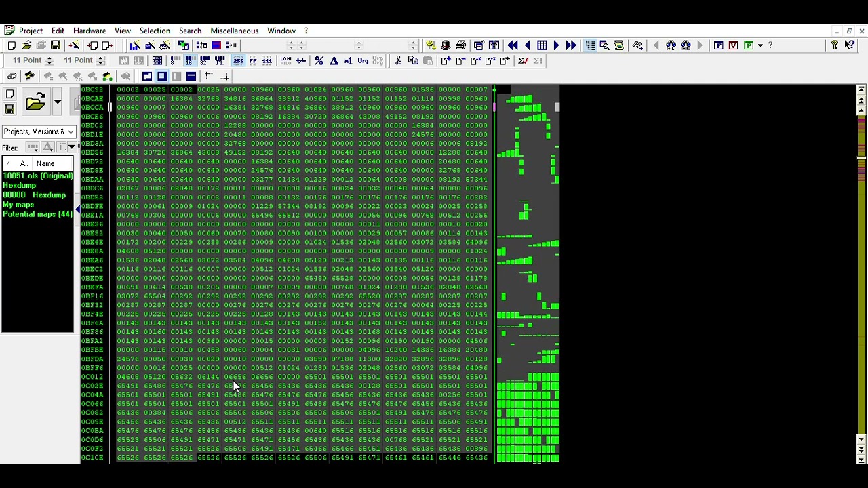Click the Org original values icon
Image resolution: width=868 pixels, height=488 pixels.
[363, 61]
